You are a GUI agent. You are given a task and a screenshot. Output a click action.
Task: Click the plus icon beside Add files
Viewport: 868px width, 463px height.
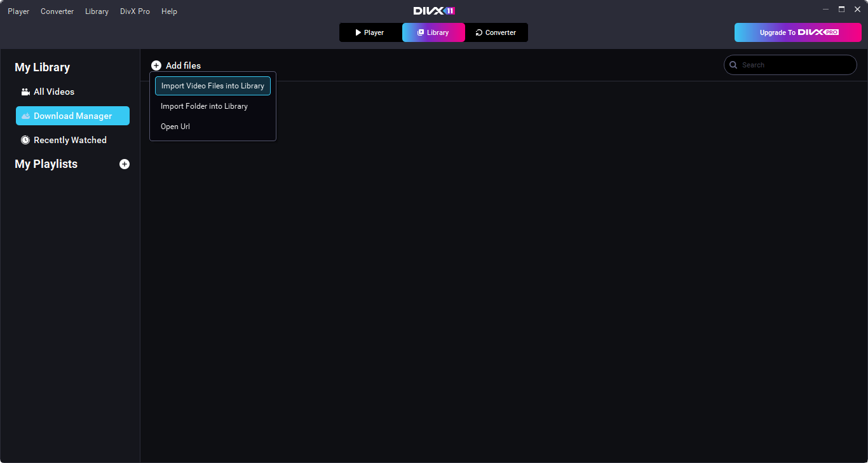tap(156, 66)
